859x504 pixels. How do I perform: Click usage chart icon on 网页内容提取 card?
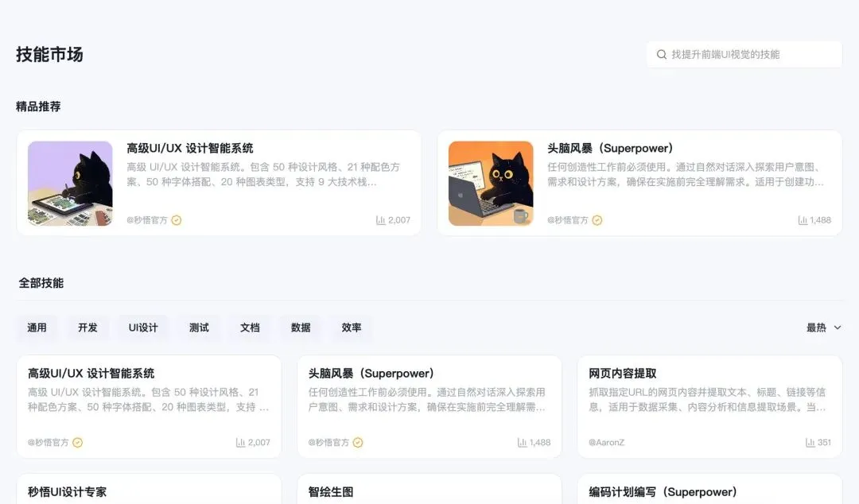pyautogui.click(x=810, y=443)
